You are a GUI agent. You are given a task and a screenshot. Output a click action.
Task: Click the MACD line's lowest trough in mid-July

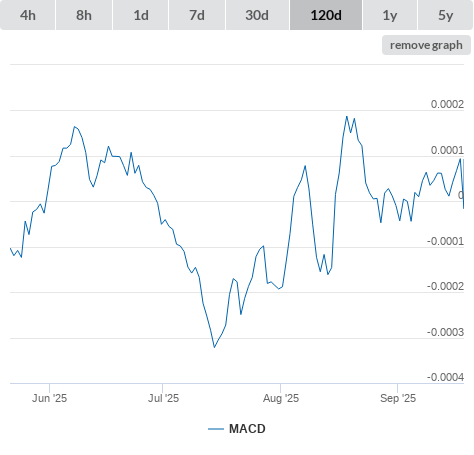tap(214, 347)
